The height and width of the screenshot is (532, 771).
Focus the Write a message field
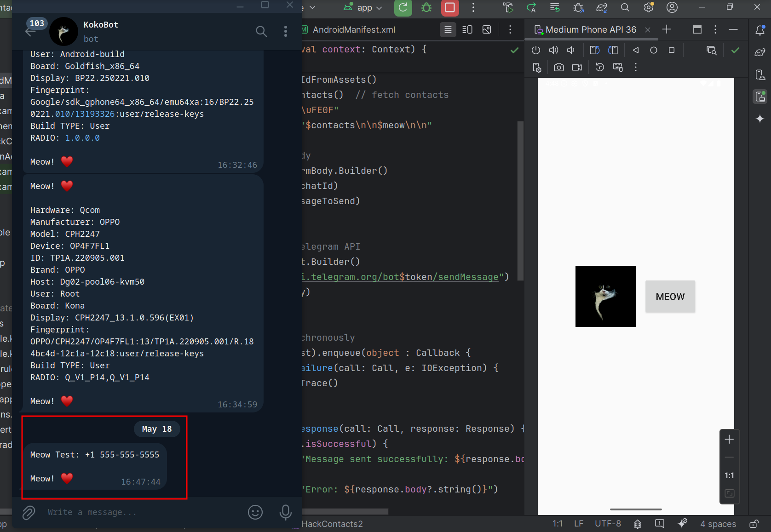(x=143, y=512)
